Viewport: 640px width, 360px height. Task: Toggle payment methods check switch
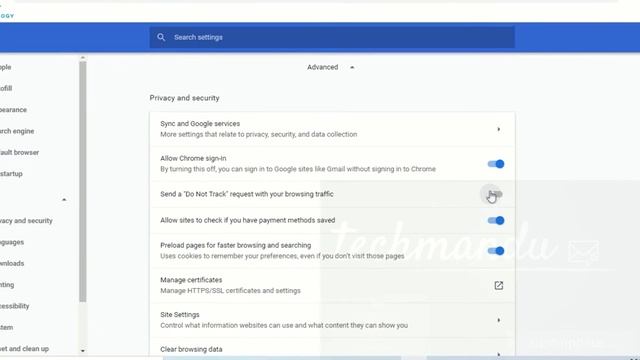pos(496,220)
